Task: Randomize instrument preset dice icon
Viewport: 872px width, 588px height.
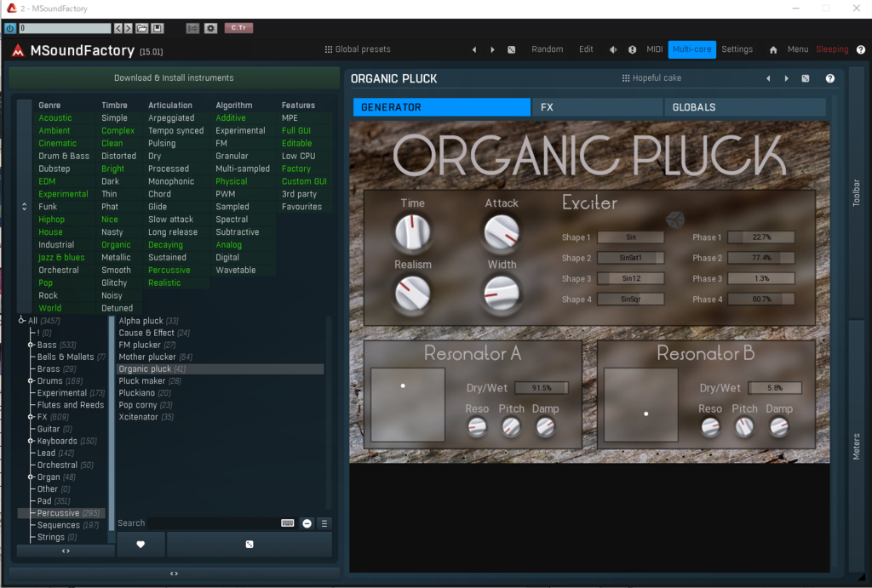Action: (806, 78)
